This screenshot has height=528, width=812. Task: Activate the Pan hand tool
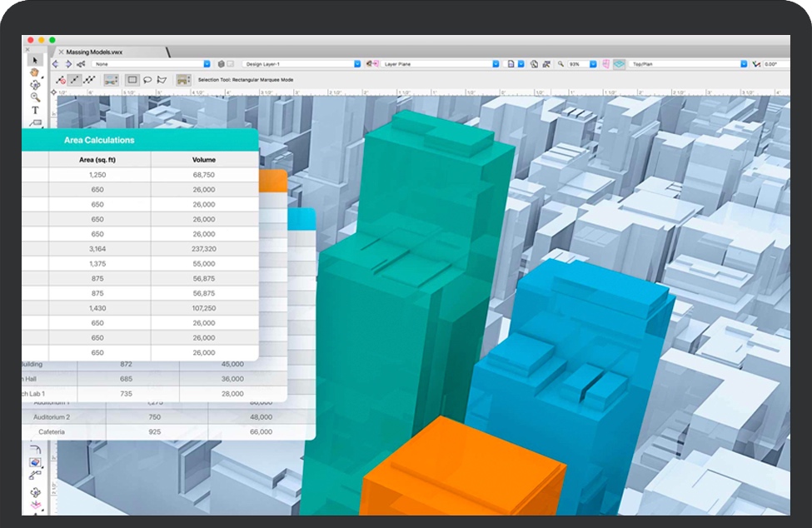coord(35,72)
